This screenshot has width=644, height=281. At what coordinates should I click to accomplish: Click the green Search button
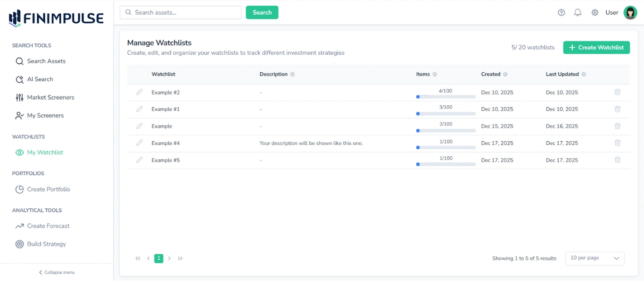pos(262,12)
